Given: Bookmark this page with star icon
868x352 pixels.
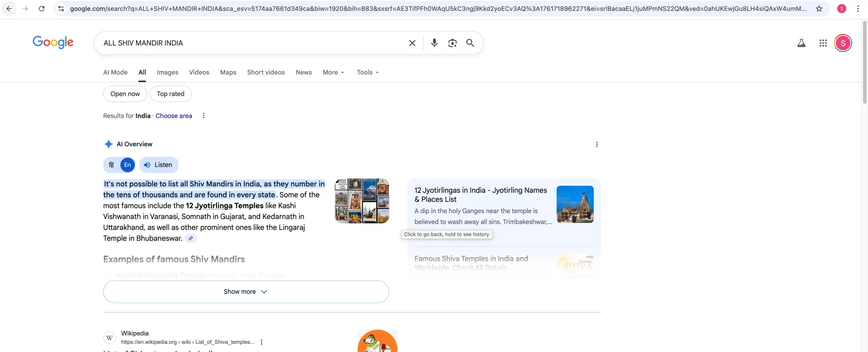Looking at the screenshot, I should 819,8.
